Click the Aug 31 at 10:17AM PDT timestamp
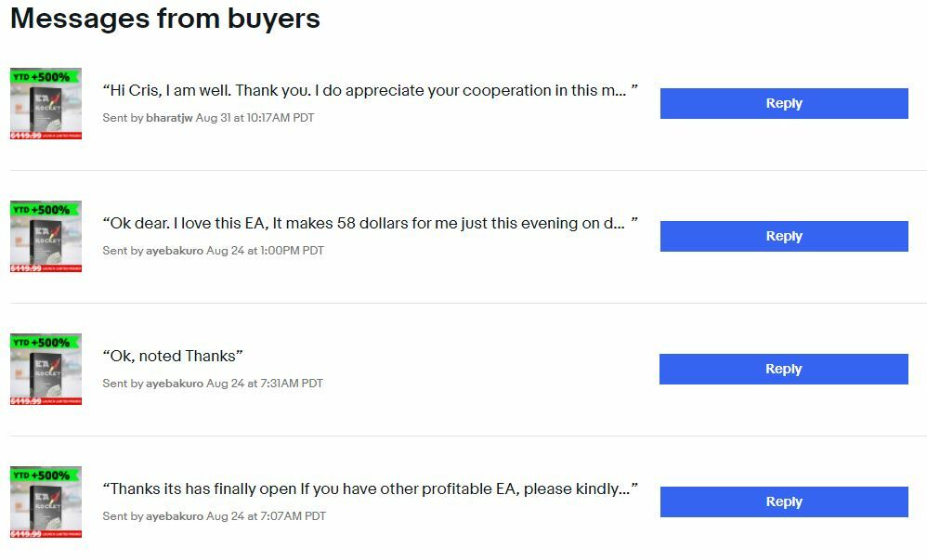This screenshot has height=560, width=927. pos(255,118)
